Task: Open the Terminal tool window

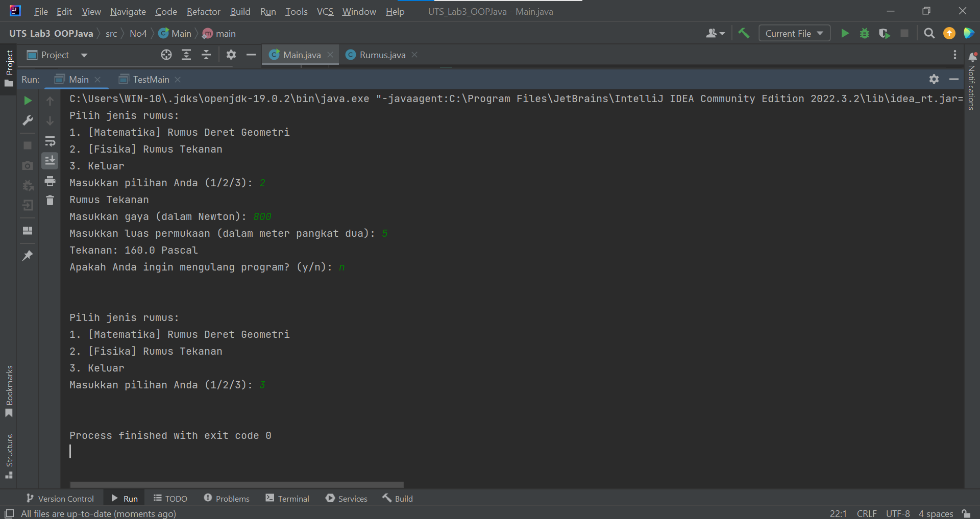Action: pyautogui.click(x=287, y=499)
